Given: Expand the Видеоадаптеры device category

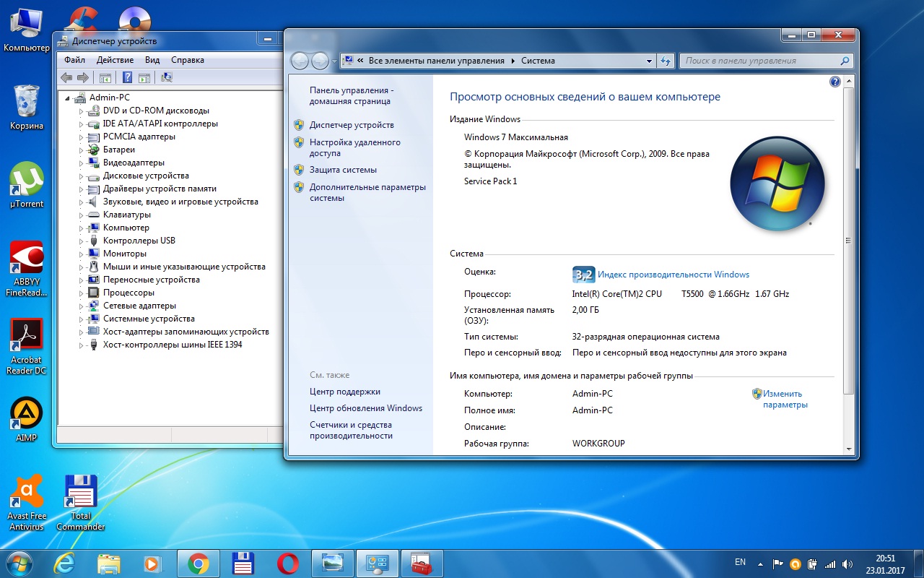Looking at the screenshot, I should click(82, 163).
